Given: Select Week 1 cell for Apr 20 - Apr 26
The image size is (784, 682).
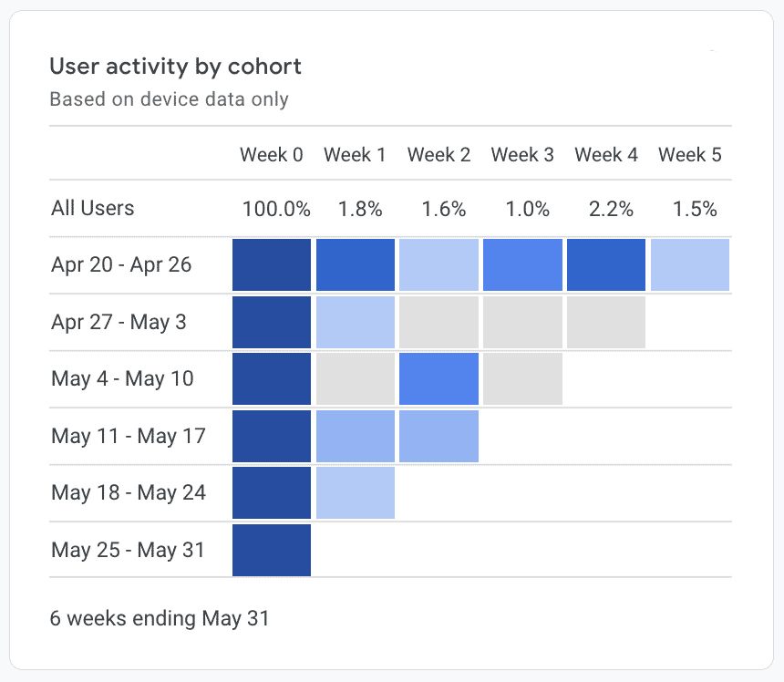Looking at the screenshot, I should (356, 265).
